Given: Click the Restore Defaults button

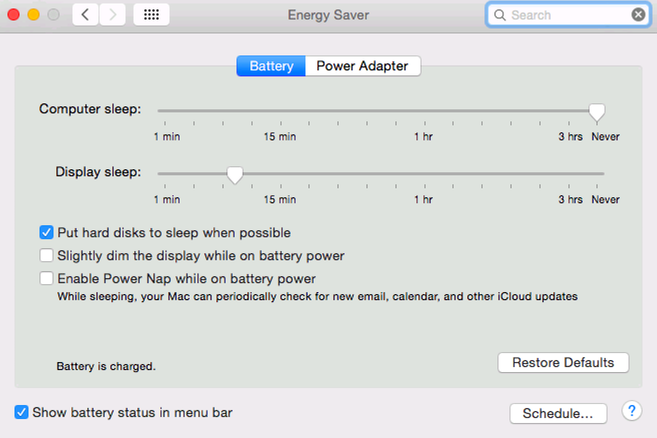Looking at the screenshot, I should pyautogui.click(x=563, y=363).
